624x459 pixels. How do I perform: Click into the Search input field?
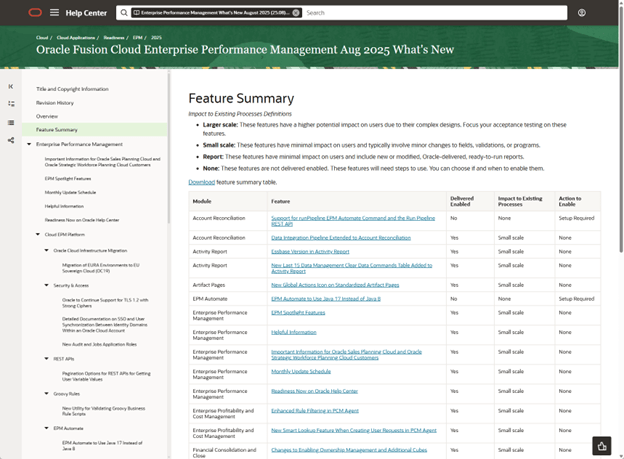click(430, 13)
